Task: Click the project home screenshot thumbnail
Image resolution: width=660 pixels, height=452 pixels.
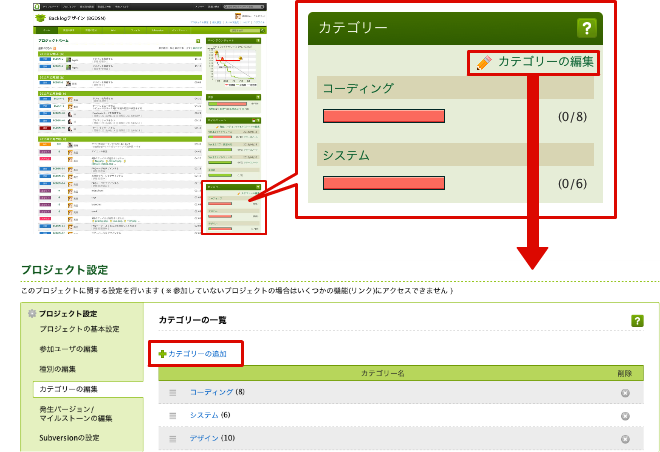Action: (x=150, y=119)
